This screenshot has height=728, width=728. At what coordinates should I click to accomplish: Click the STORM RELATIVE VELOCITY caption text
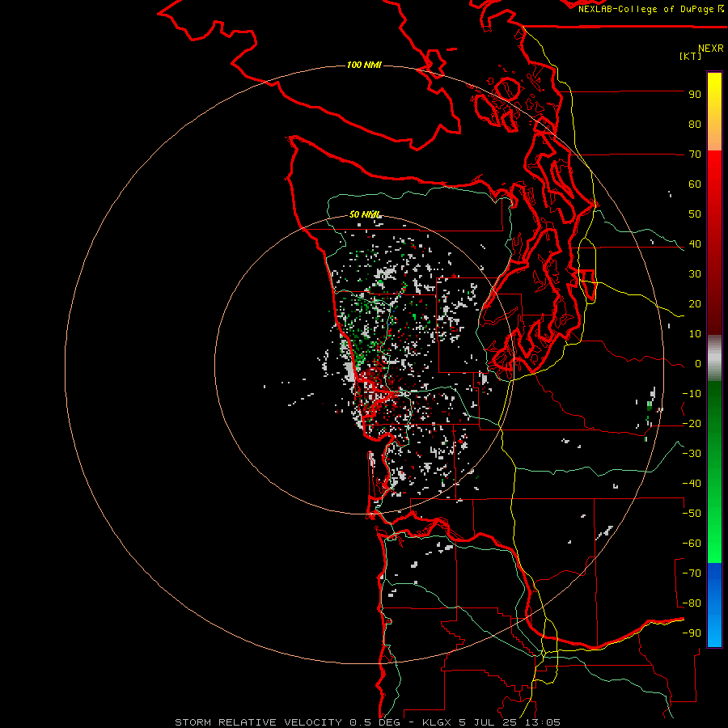click(259, 722)
